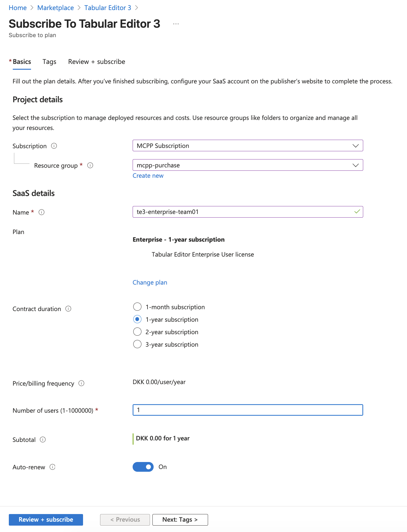The image size is (407, 532).
Task: Open the Auto-renew info tooltip
Action: [x=53, y=467]
